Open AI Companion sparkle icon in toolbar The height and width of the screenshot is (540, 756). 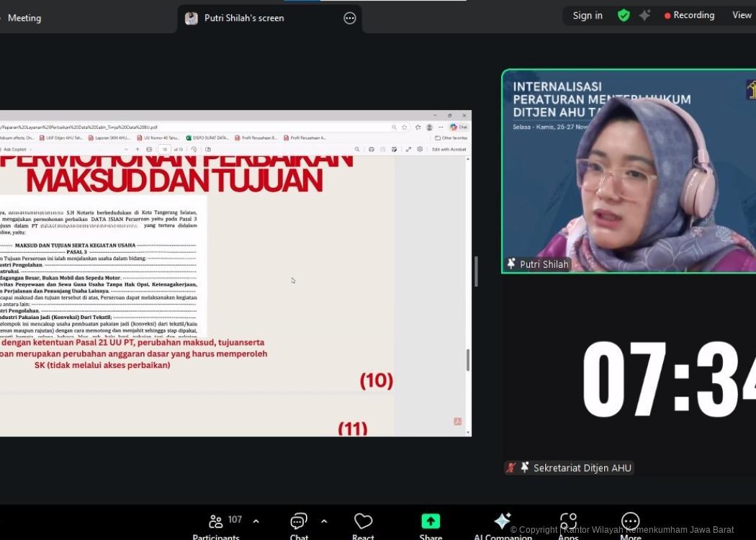[x=503, y=521]
